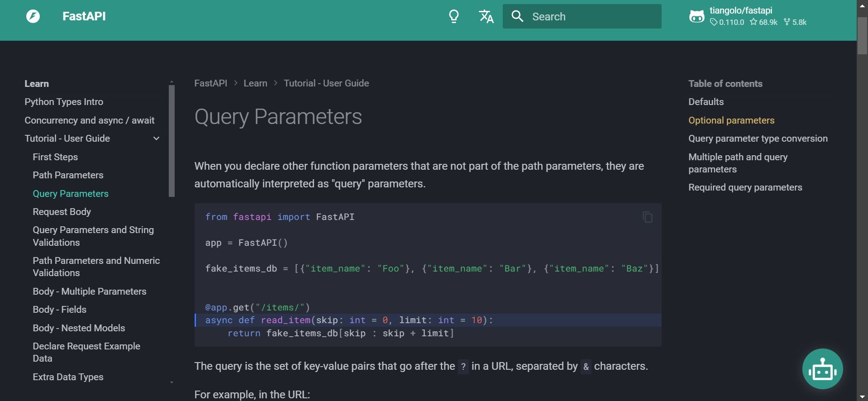Click the FastAPI logo icon
Image resolution: width=868 pixels, height=401 pixels.
(x=33, y=17)
